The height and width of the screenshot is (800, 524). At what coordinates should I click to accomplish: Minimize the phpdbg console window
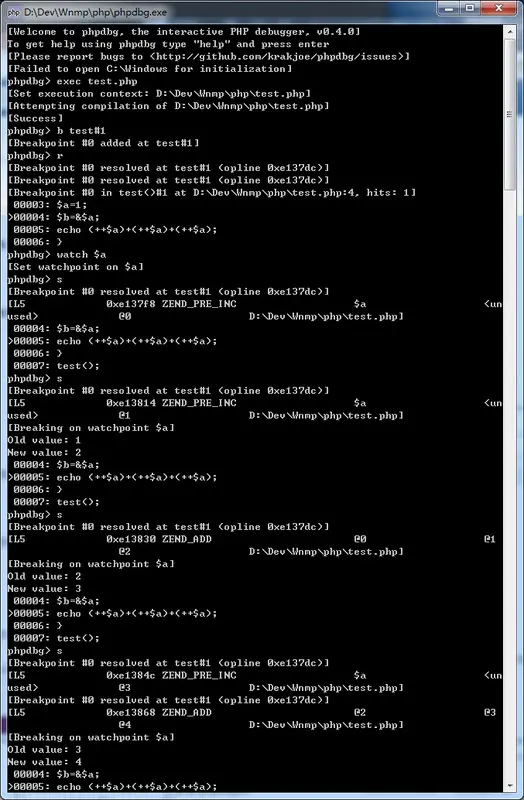[x=449, y=8]
